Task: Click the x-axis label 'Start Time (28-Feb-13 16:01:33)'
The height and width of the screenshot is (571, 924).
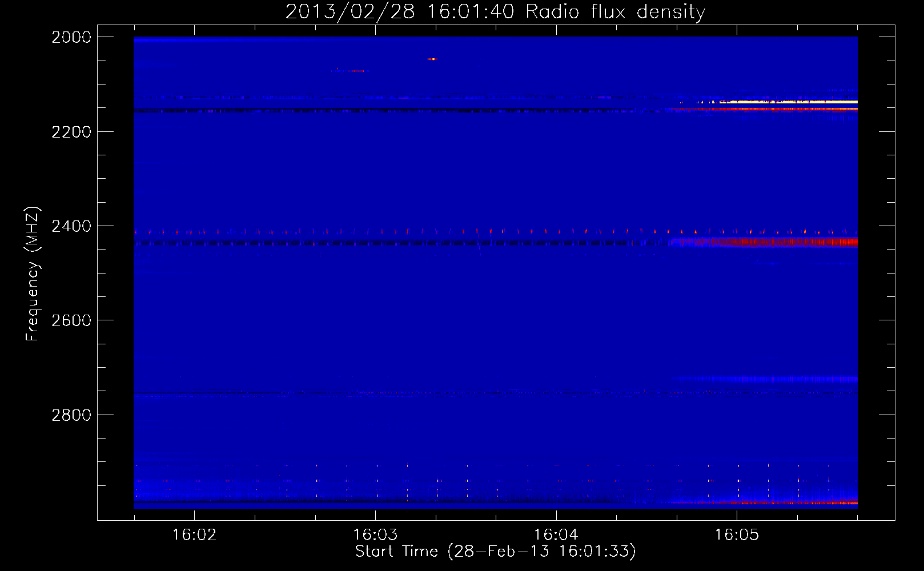Action: [495, 552]
